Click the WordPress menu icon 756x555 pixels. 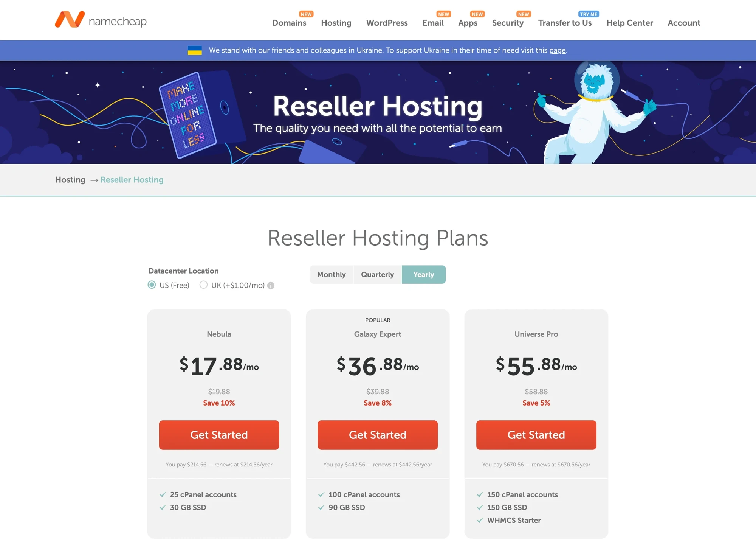coord(387,23)
